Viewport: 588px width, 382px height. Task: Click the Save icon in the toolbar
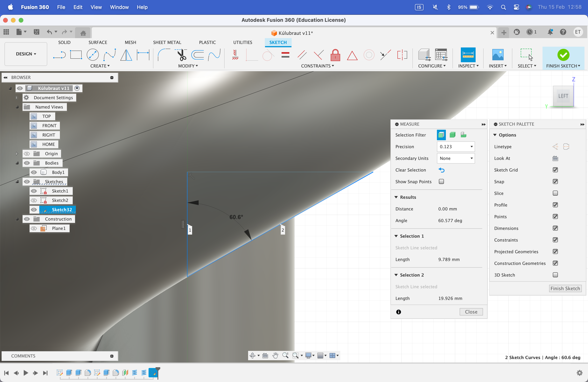tap(36, 32)
